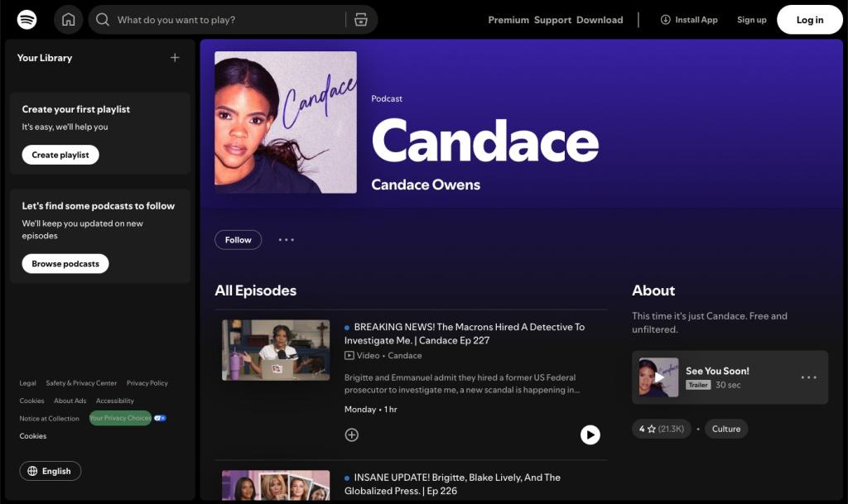This screenshot has height=504, width=848.
Task: Open Notice at Collection link
Action: point(49,419)
